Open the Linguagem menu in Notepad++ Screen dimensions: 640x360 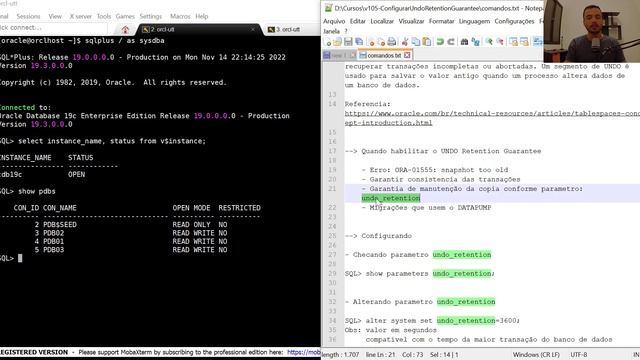click(474, 21)
